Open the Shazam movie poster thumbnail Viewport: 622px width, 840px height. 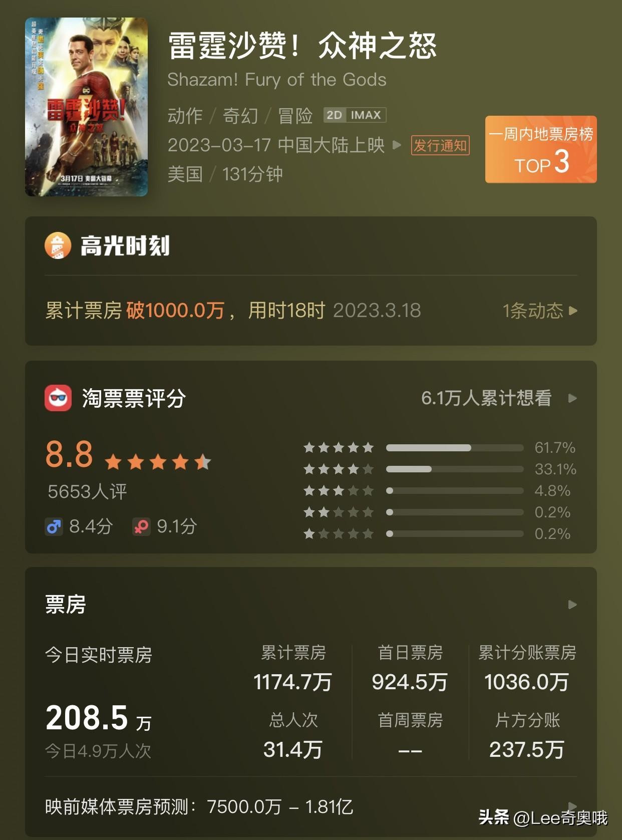pyautogui.click(x=87, y=107)
